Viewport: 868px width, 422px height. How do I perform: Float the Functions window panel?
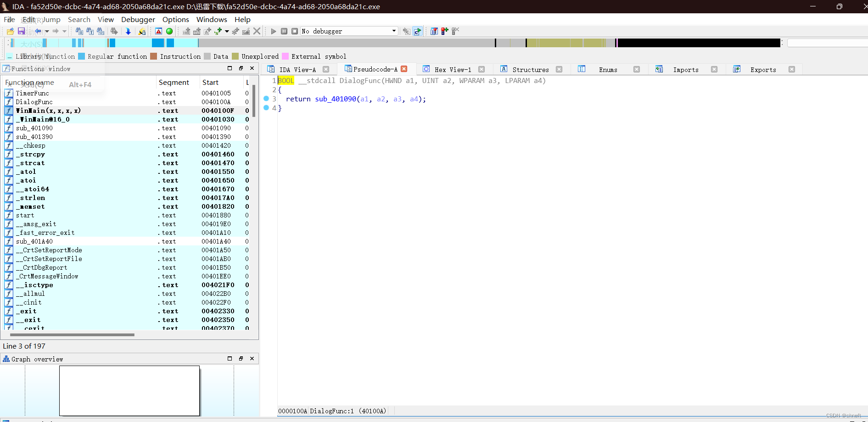tap(241, 68)
